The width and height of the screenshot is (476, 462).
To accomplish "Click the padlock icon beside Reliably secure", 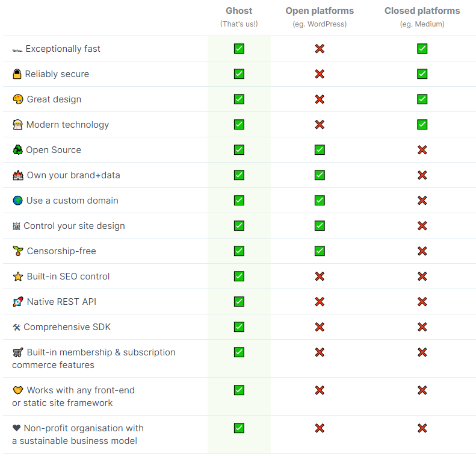I will point(17,74).
